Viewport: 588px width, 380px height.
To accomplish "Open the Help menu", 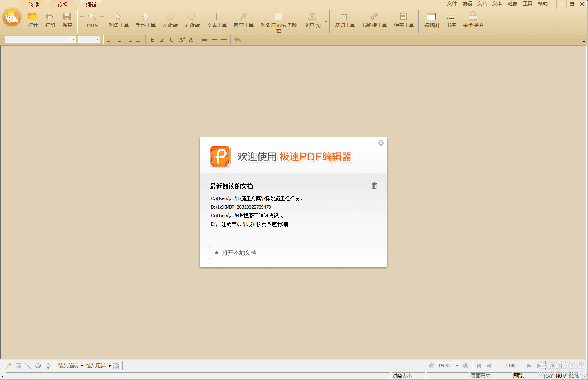I will [543, 4].
